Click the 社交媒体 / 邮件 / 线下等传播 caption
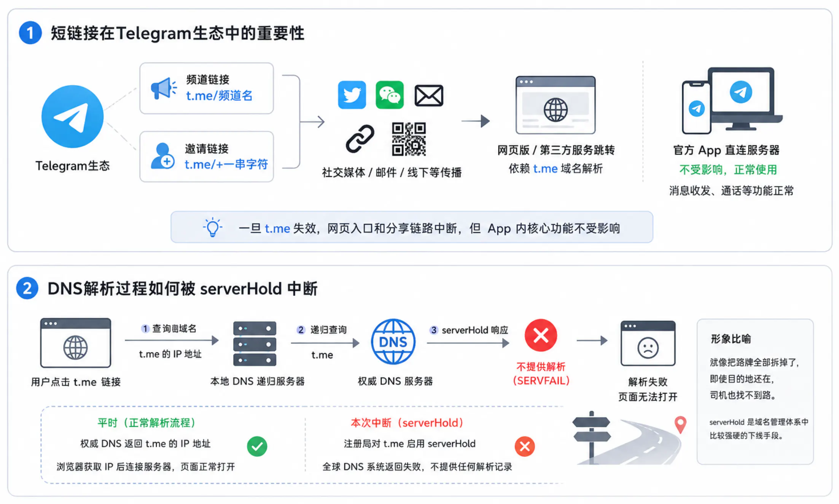The height and width of the screenshot is (504, 839). 392,172
